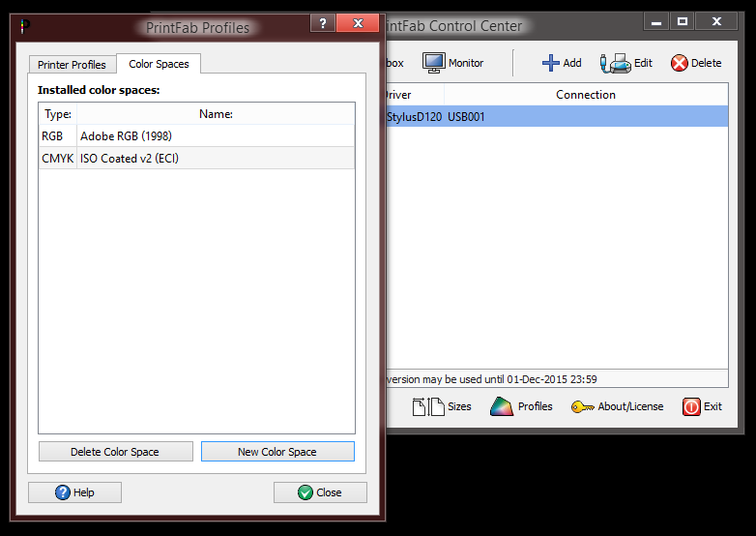The width and height of the screenshot is (756, 536).
Task: Select the USB001 printer row
Action: coord(557,116)
